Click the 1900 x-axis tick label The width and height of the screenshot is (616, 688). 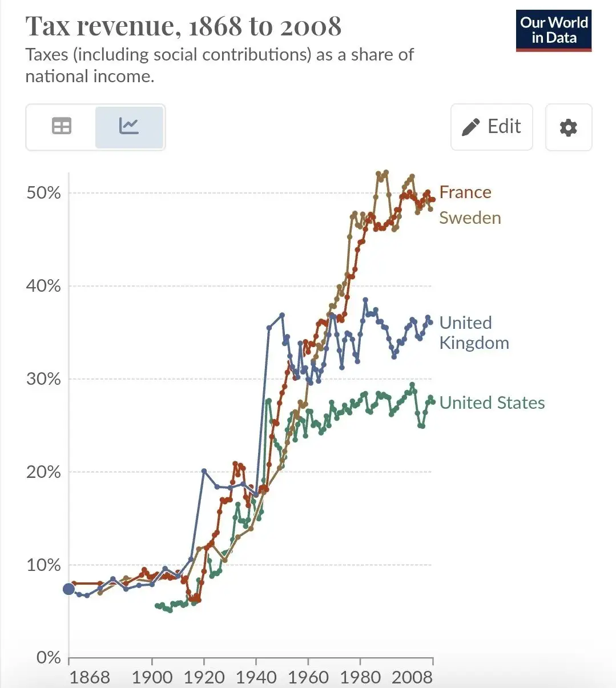[x=152, y=677]
